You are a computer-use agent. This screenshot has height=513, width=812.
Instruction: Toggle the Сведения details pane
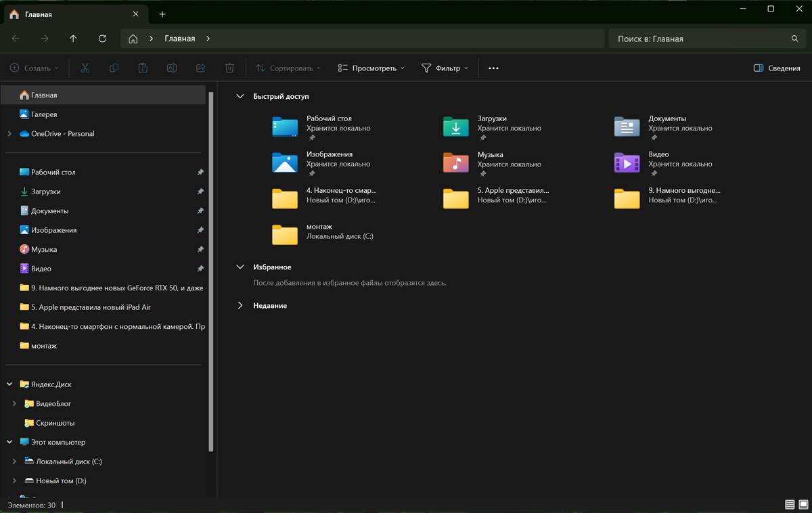(777, 68)
